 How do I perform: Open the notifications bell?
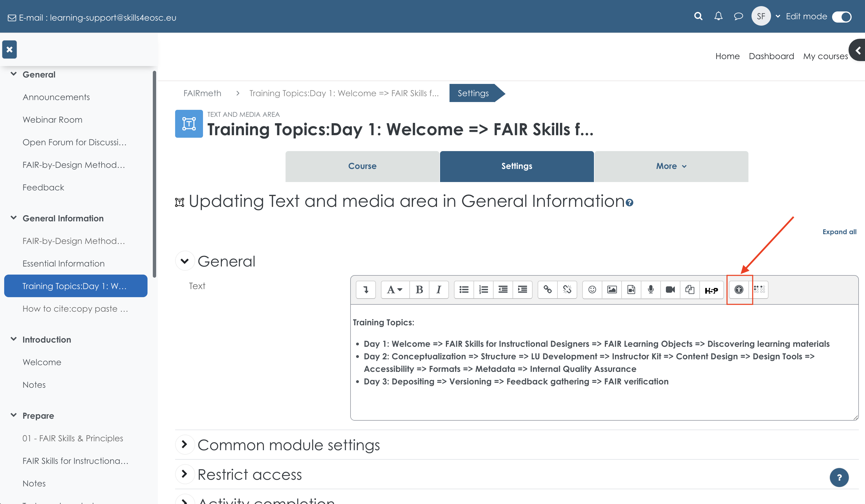coord(718,16)
